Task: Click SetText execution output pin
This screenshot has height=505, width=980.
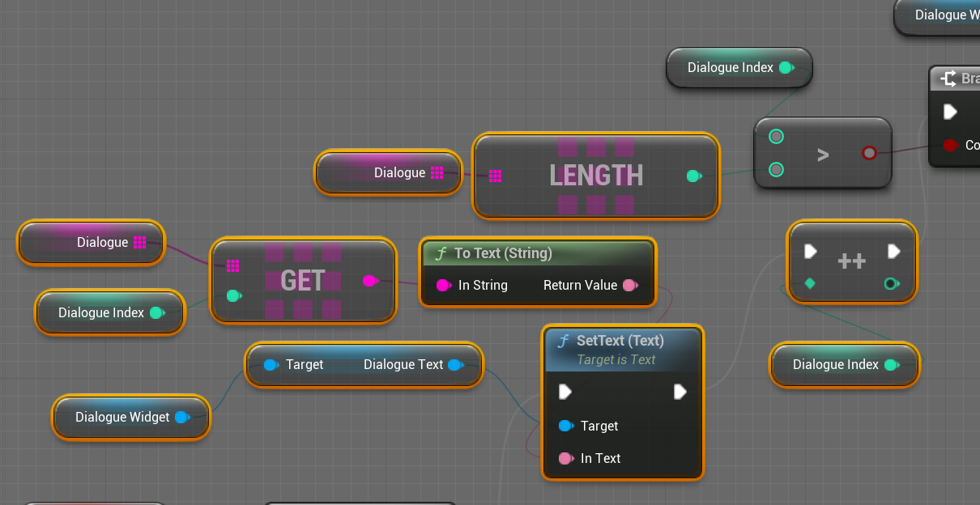Action: coord(680,392)
